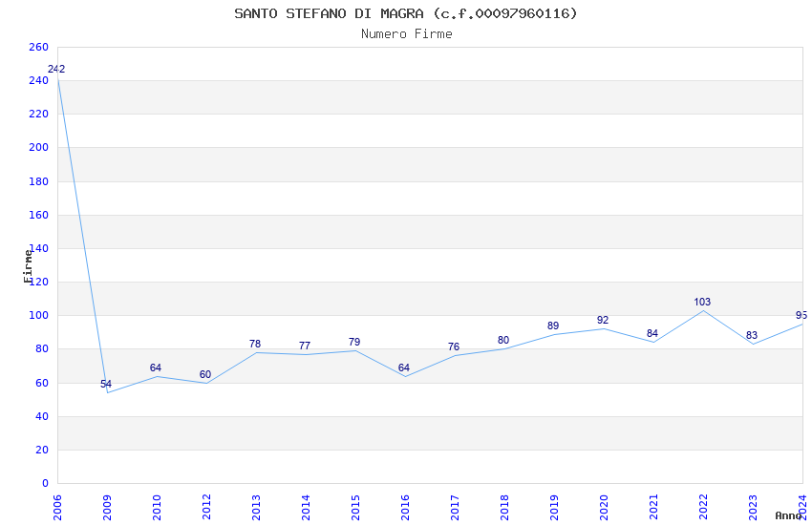This screenshot has height=525, width=812.
Task: Click the 79 data label for 2015
Action: point(354,342)
